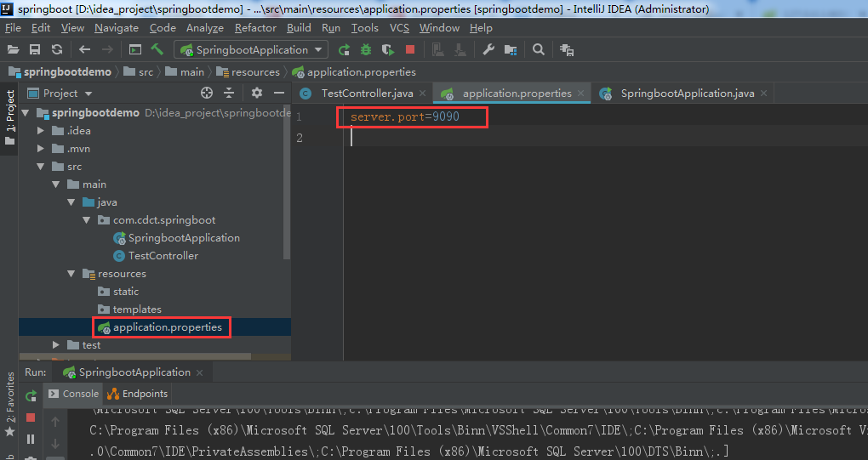The height and width of the screenshot is (460, 868).
Task: Click the Save All disk icon
Action: click(x=35, y=50)
